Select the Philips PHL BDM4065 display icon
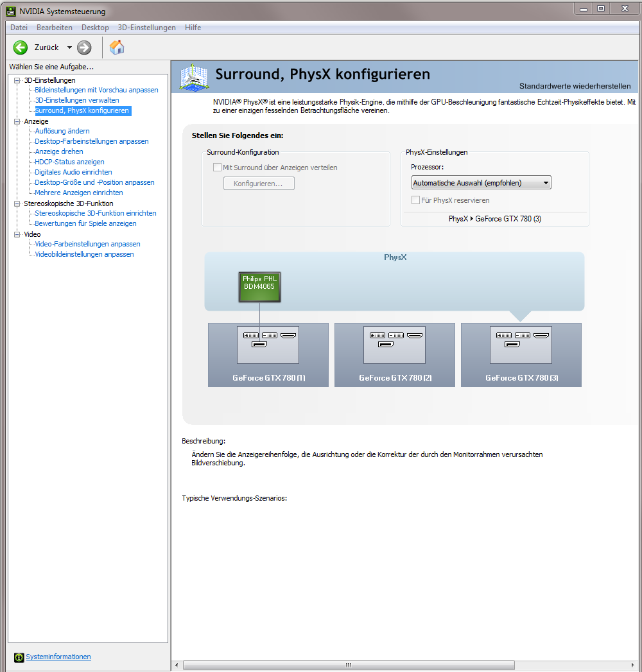The width and height of the screenshot is (642, 672). (x=260, y=287)
